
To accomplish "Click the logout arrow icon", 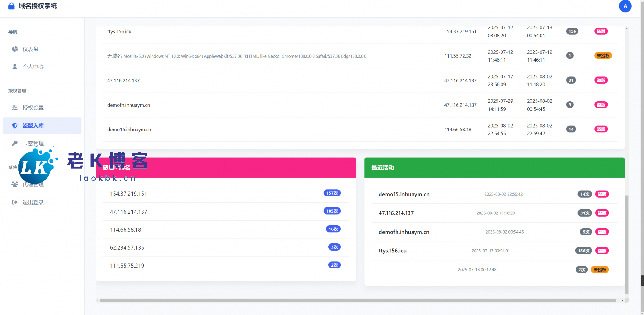I will pyautogui.click(x=15, y=202).
